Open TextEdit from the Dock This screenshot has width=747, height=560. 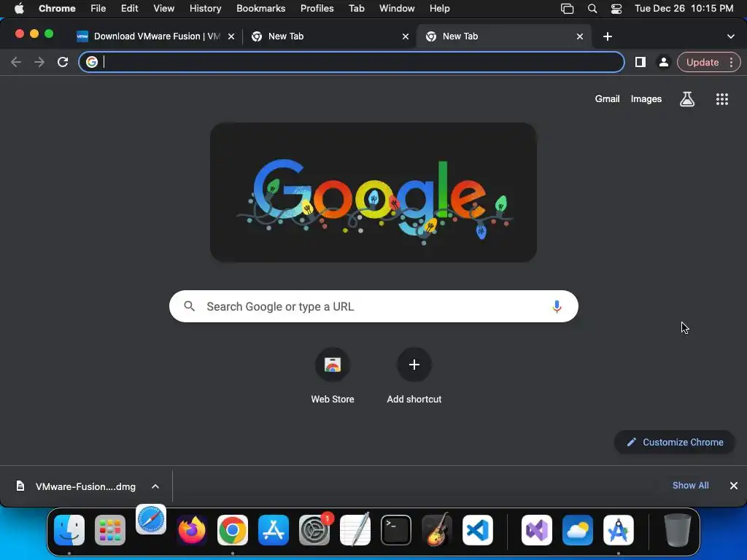(x=355, y=530)
